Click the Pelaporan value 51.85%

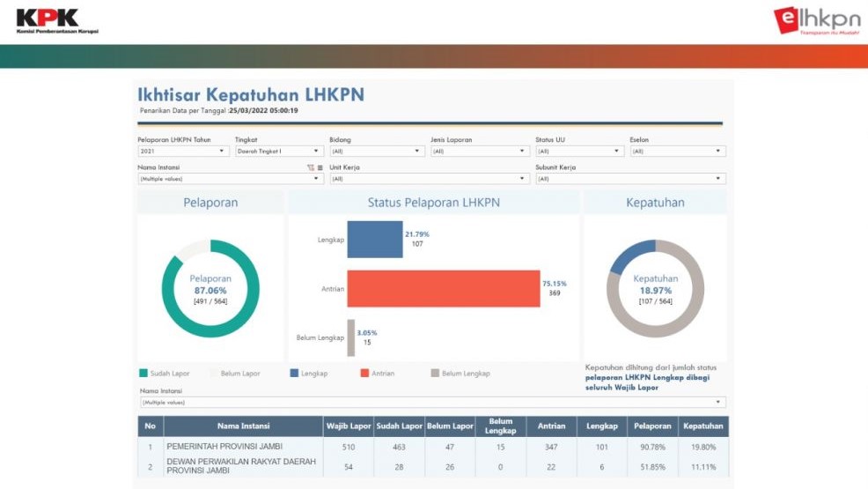pyautogui.click(x=652, y=467)
